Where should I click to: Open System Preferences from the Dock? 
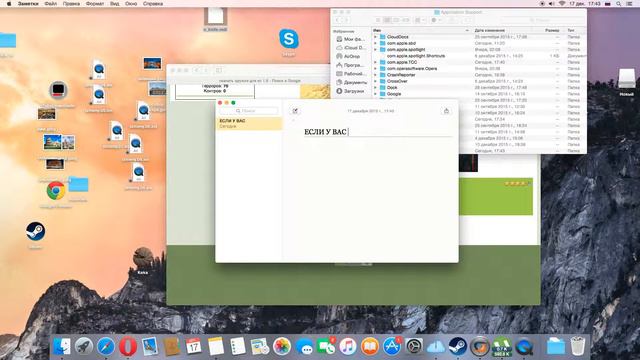[414, 347]
